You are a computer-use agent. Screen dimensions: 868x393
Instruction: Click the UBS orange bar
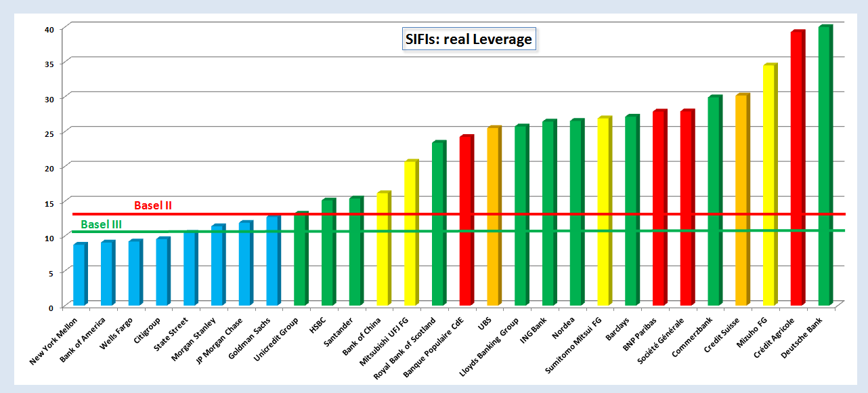pos(494,215)
